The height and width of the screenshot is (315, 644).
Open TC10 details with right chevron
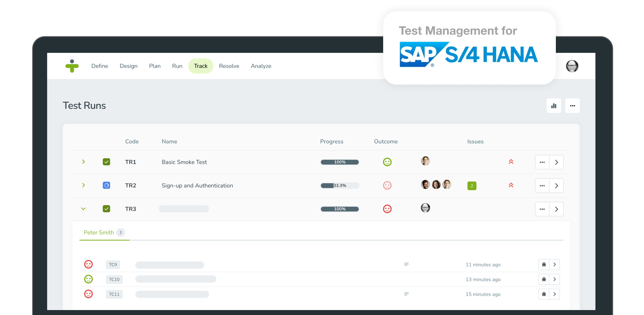pos(555,279)
